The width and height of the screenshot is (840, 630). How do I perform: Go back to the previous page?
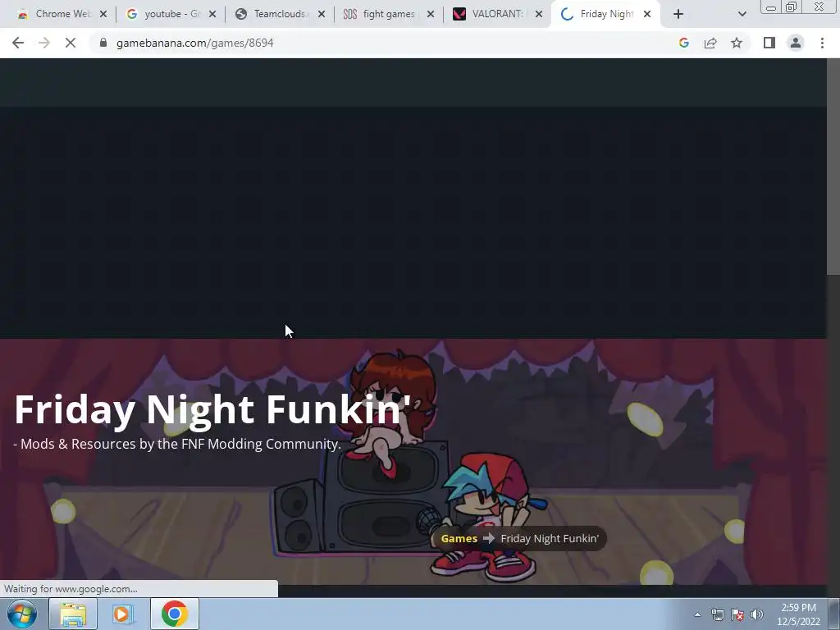(18, 43)
